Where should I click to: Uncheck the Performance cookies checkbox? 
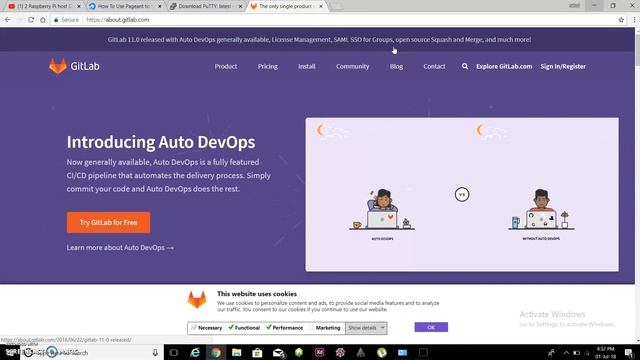pos(269,327)
